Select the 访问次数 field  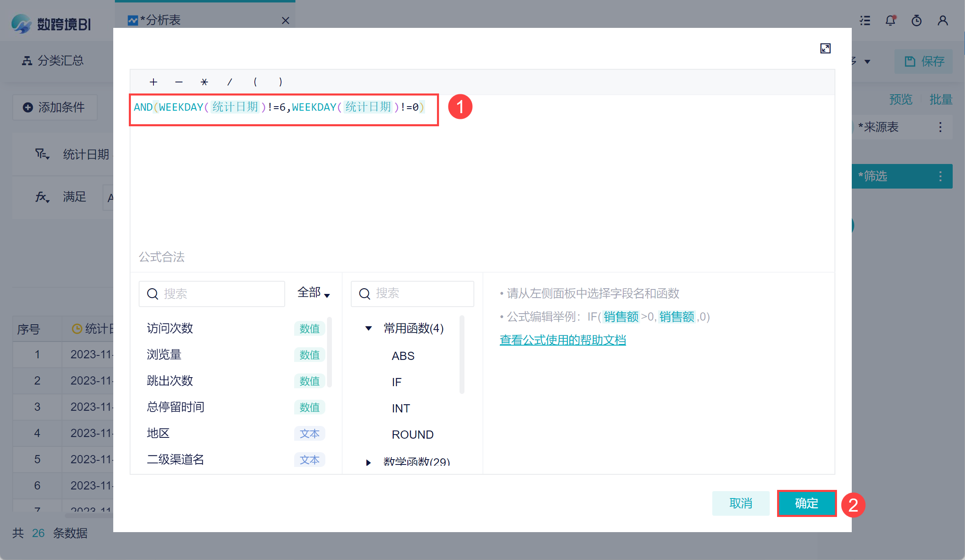pos(170,328)
